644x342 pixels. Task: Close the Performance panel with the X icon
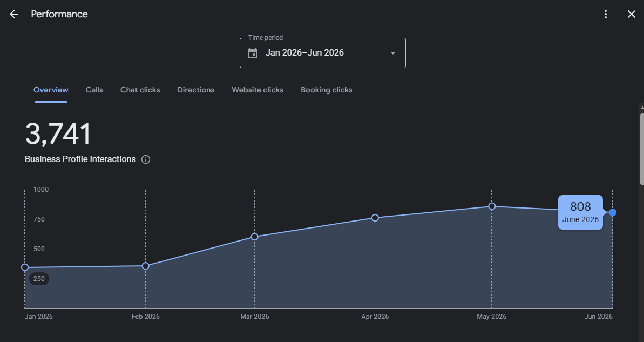point(631,14)
